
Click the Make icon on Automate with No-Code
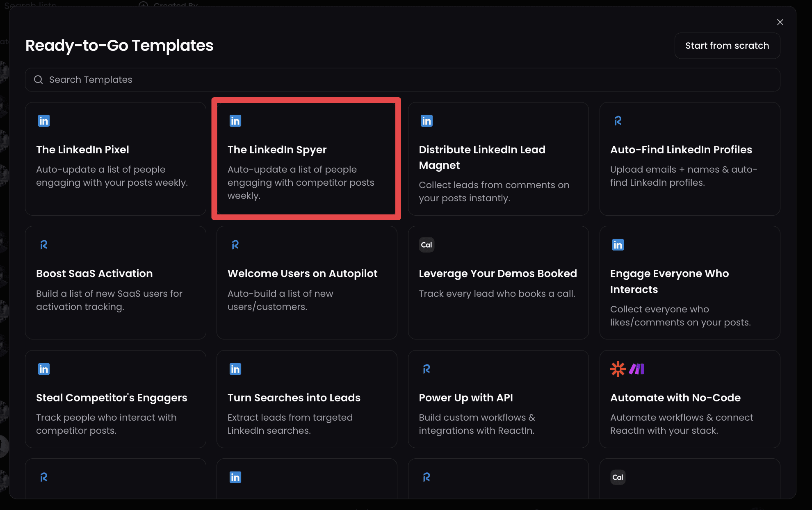tap(636, 369)
